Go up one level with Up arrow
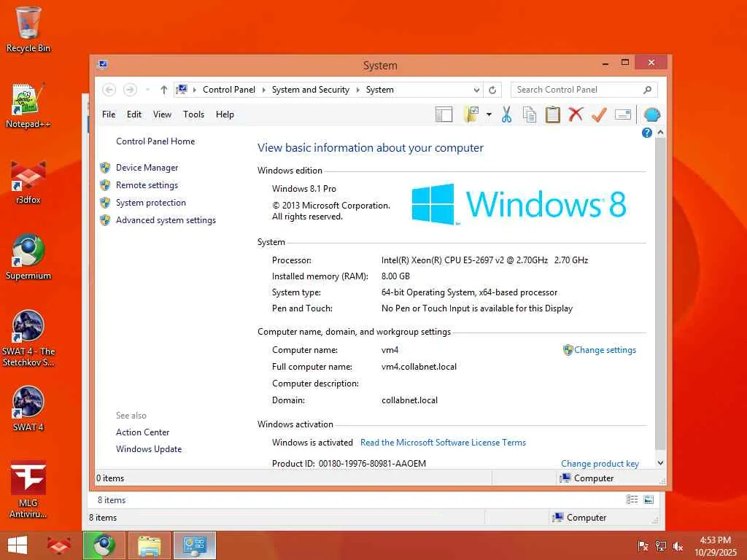The height and width of the screenshot is (560, 747). pyautogui.click(x=164, y=90)
